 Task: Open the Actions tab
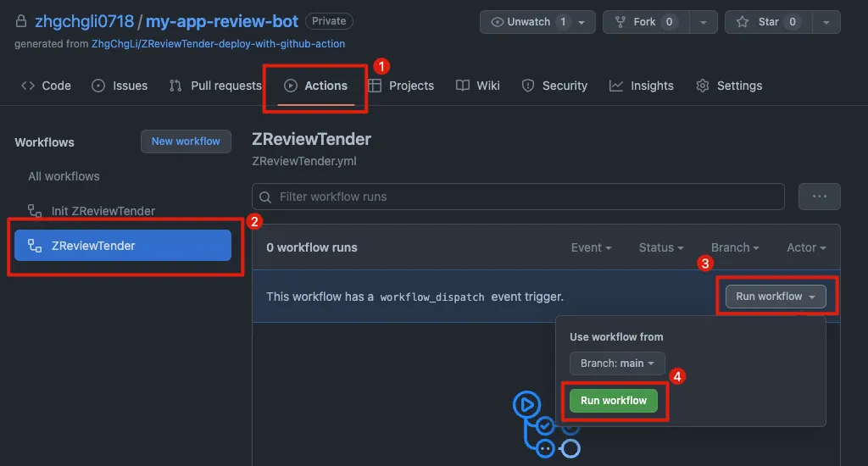pos(315,86)
